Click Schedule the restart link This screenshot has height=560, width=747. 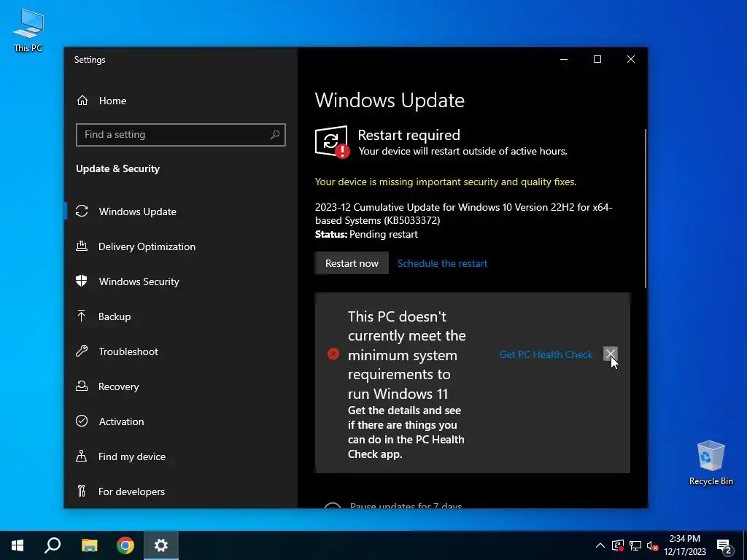pyautogui.click(x=442, y=263)
